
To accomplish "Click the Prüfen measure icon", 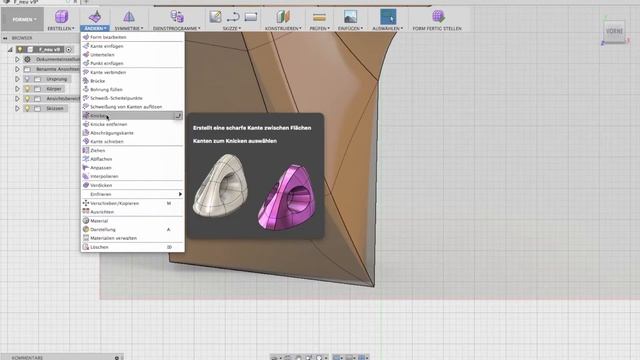I will pos(319,17).
